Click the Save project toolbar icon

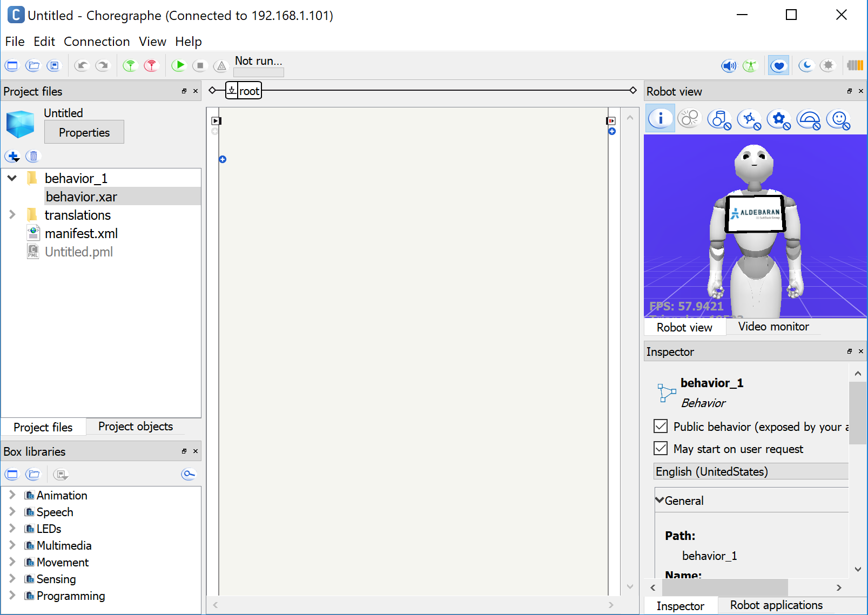(x=54, y=66)
